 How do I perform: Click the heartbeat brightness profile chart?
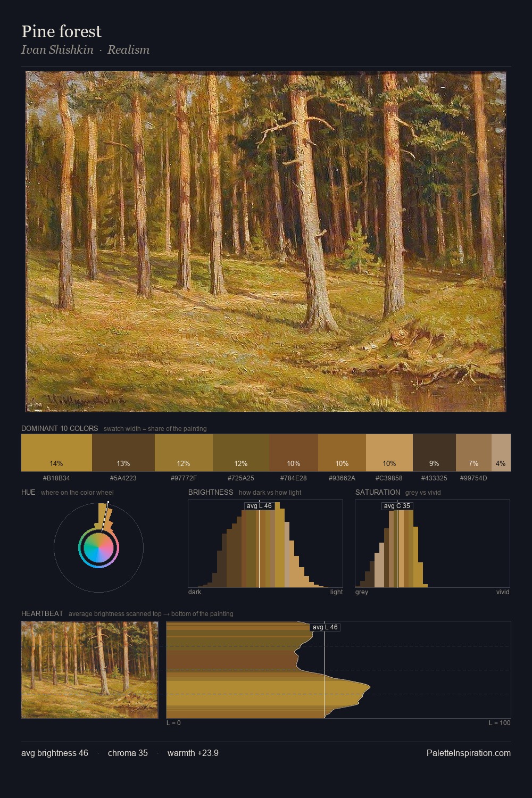coord(338,670)
